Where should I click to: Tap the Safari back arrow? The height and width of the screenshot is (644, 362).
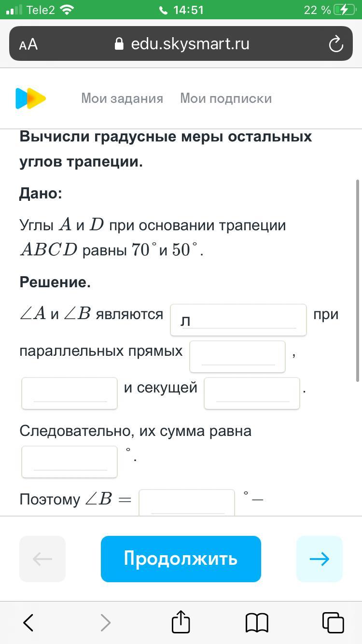pyautogui.click(x=28, y=623)
